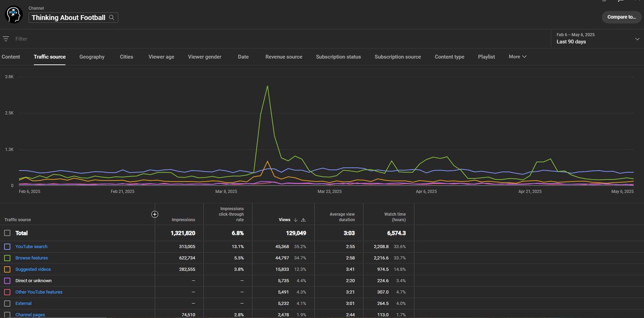The width and height of the screenshot is (644, 318).
Task: Open the date range dropdown chevron
Action: [x=637, y=39]
